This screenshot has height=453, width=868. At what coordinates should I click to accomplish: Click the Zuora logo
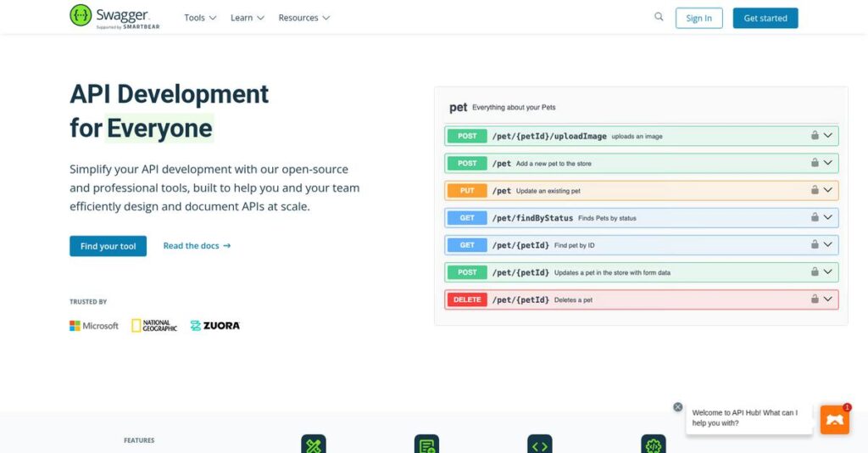tap(214, 326)
